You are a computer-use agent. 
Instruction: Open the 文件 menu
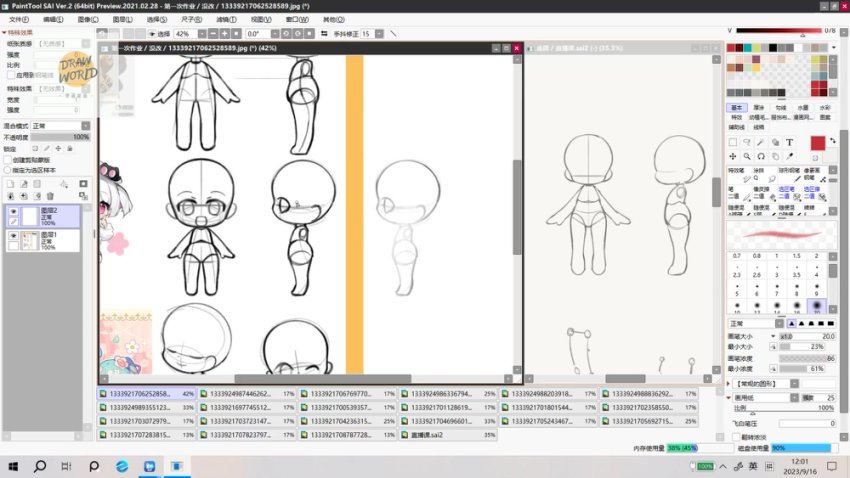(18, 19)
